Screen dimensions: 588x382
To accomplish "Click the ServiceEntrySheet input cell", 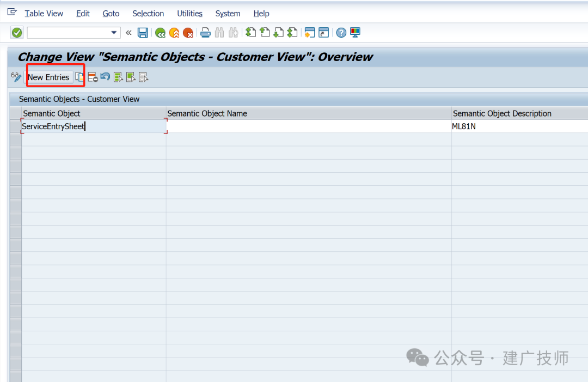I will click(94, 126).
